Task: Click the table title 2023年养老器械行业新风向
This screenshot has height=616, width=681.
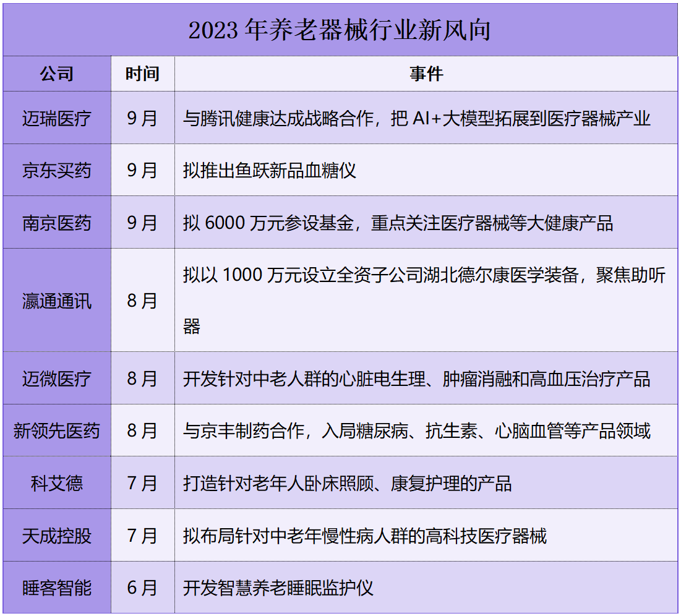Action: (x=340, y=28)
